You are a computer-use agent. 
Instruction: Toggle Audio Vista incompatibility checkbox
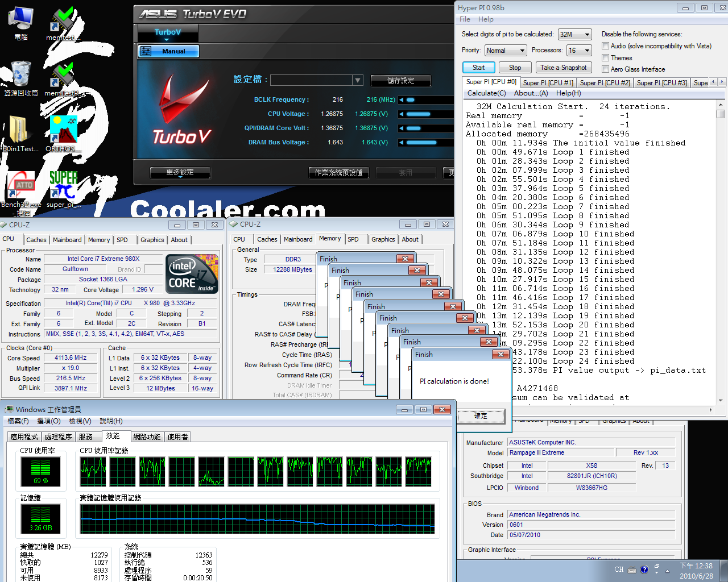(605, 46)
